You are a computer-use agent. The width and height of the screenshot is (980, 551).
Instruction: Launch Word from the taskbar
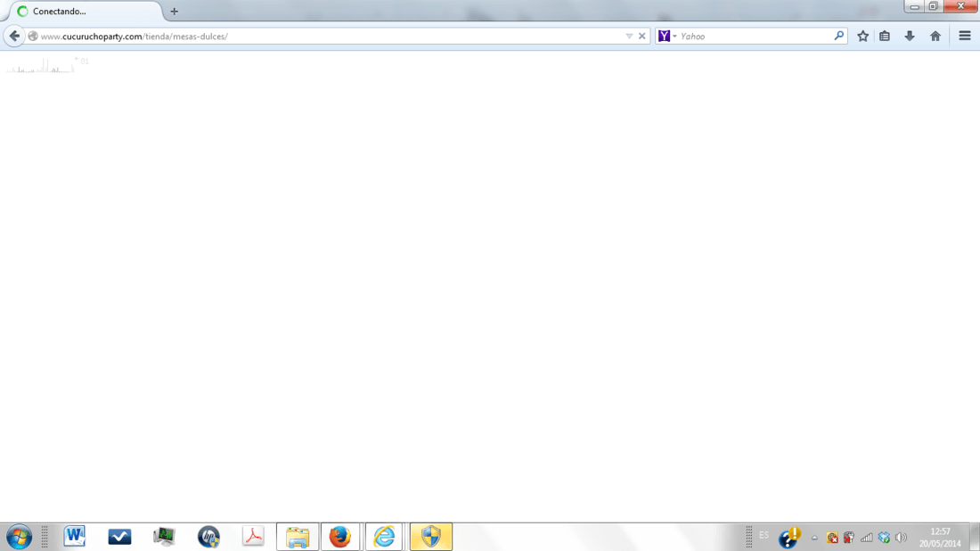pyautogui.click(x=74, y=537)
